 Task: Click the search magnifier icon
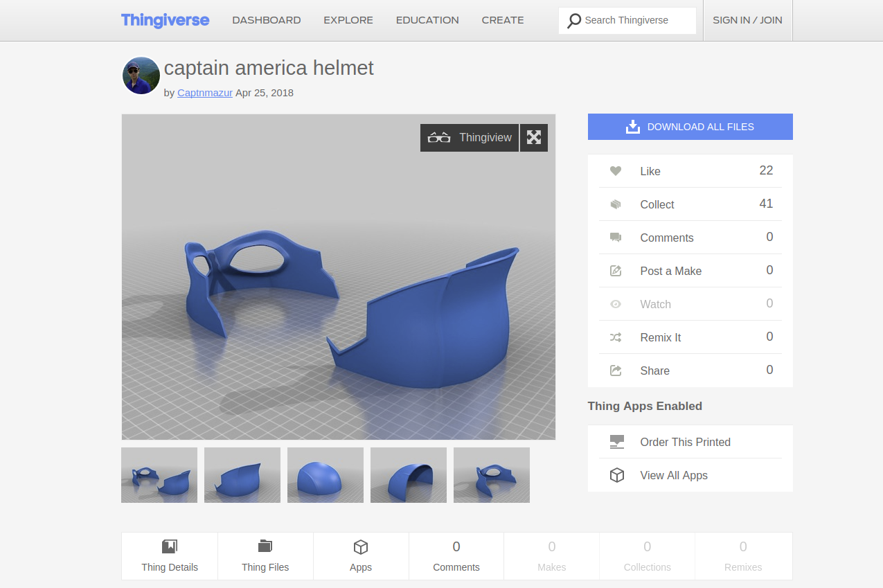click(x=574, y=21)
